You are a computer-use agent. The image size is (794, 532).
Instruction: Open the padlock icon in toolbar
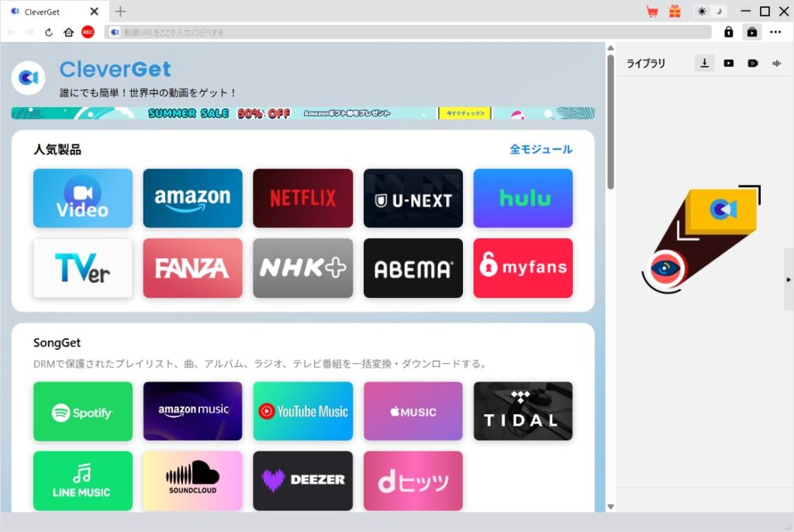[728, 32]
